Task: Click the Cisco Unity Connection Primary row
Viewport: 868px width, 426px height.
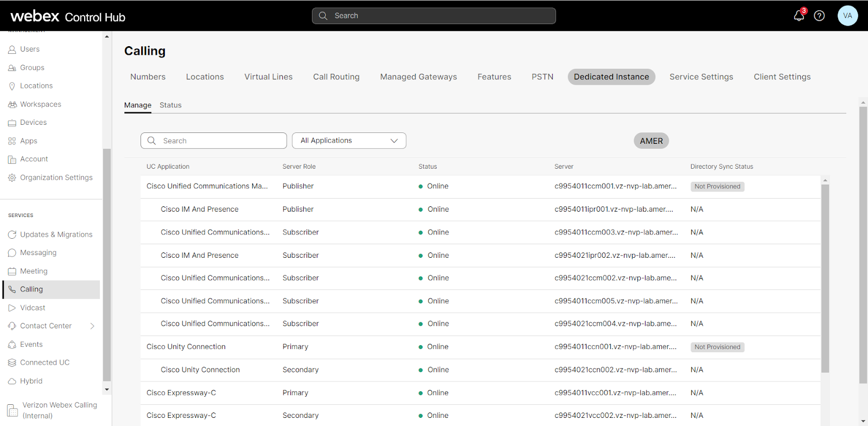Action: click(x=480, y=347)
